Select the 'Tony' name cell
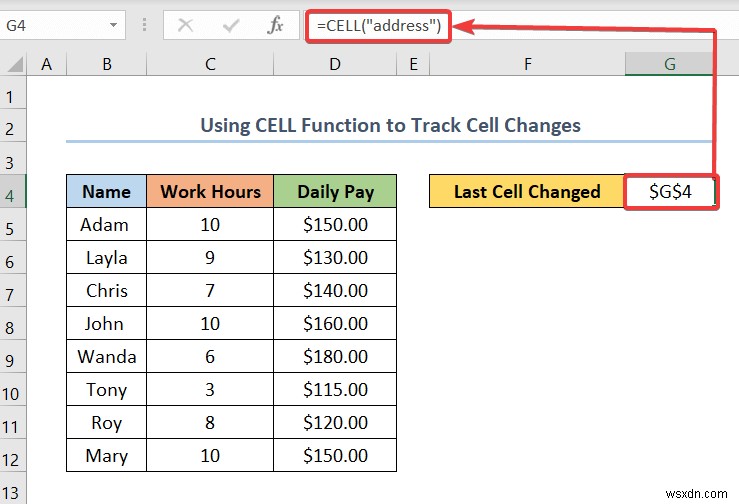This screenshot has height=504, width=739. [x=107, y=389]
